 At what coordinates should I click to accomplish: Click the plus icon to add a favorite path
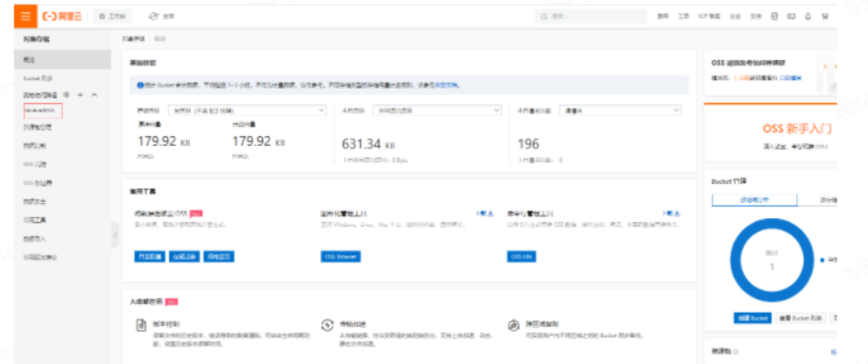pyautogui.click(x=80, y=95)
